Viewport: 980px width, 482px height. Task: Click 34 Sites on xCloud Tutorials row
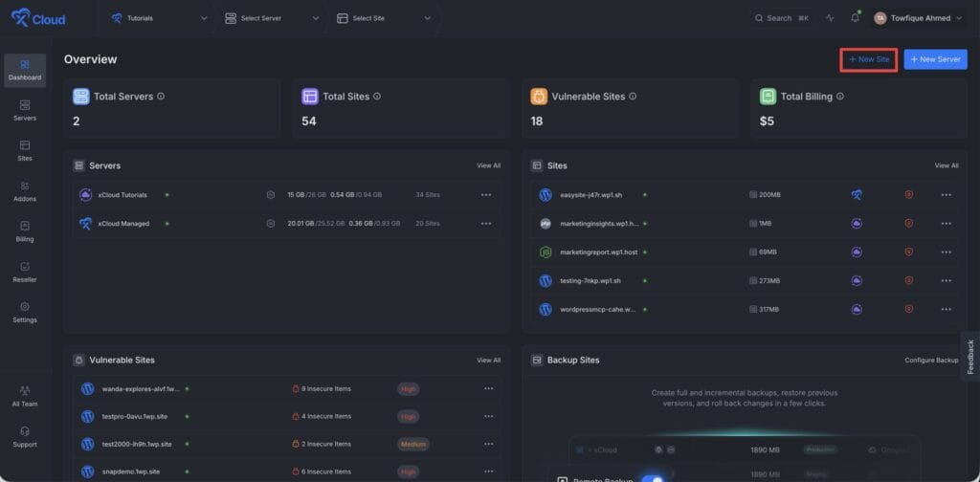pos(428,195)
